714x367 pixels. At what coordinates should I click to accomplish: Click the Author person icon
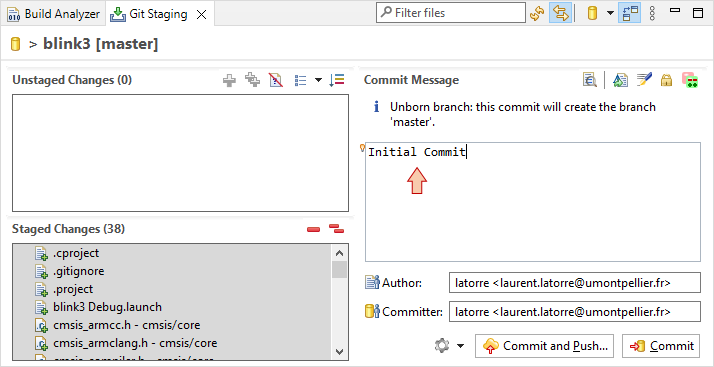pos(372,283)
